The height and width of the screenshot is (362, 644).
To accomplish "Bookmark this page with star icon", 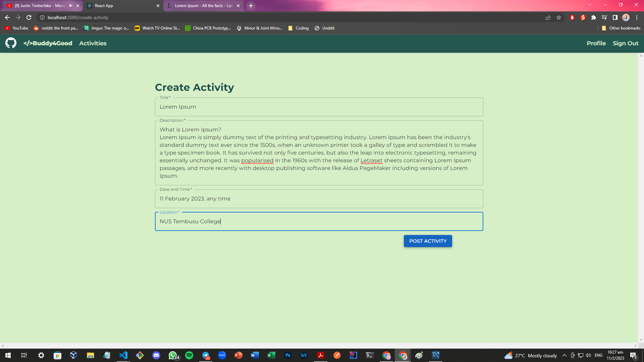I will coord(559,17).
